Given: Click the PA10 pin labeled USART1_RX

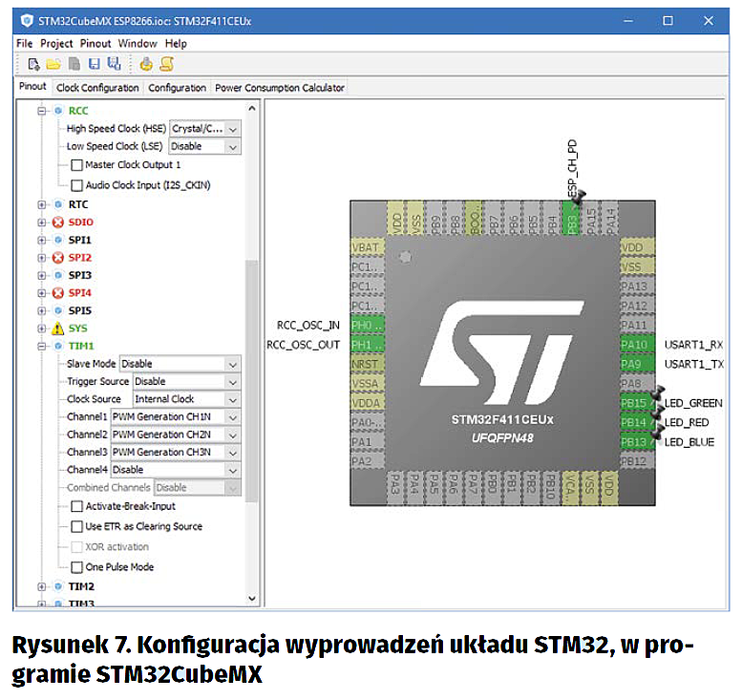Looking at the screenshot, I should tap(636, 344).
